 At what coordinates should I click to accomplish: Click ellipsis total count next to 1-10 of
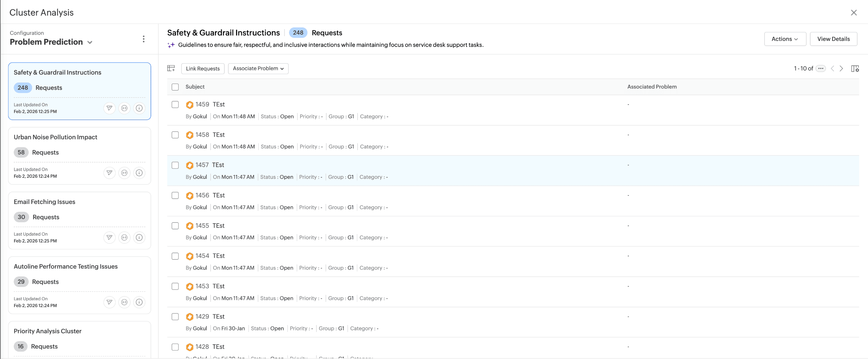pyautogui.click(x=821, y=68)
